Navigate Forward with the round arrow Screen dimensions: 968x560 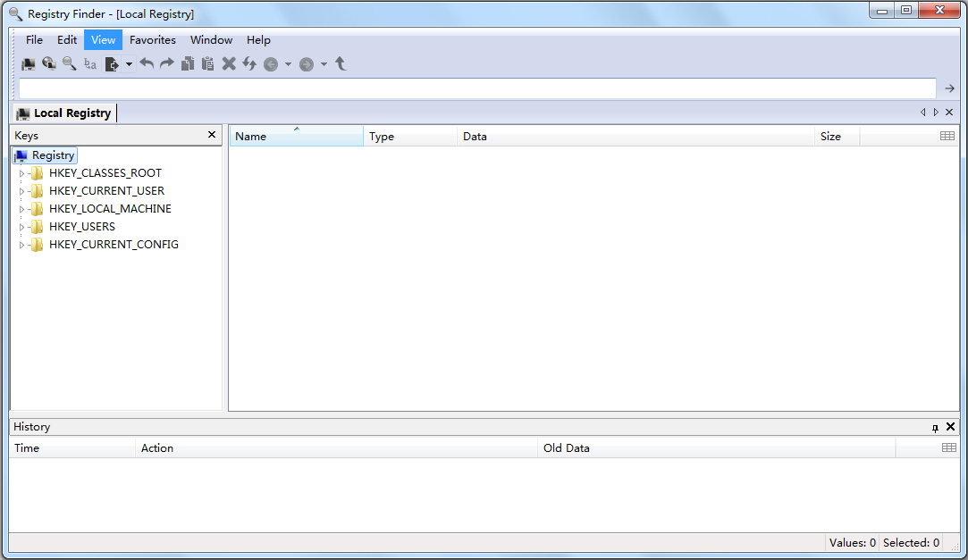307,64
